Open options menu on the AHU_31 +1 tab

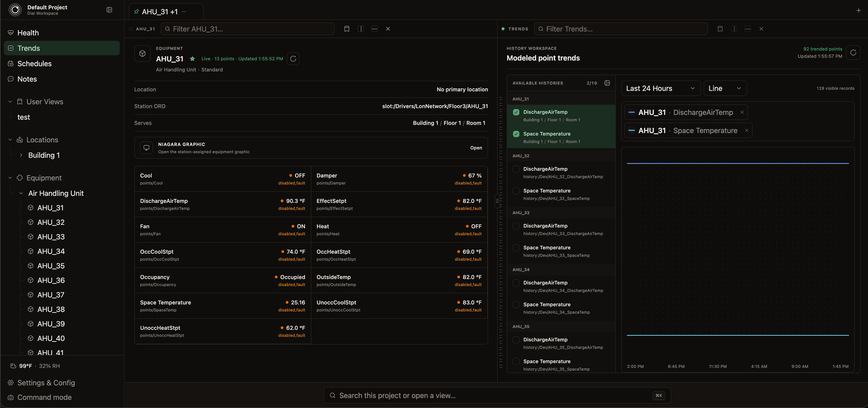point(184,12)
